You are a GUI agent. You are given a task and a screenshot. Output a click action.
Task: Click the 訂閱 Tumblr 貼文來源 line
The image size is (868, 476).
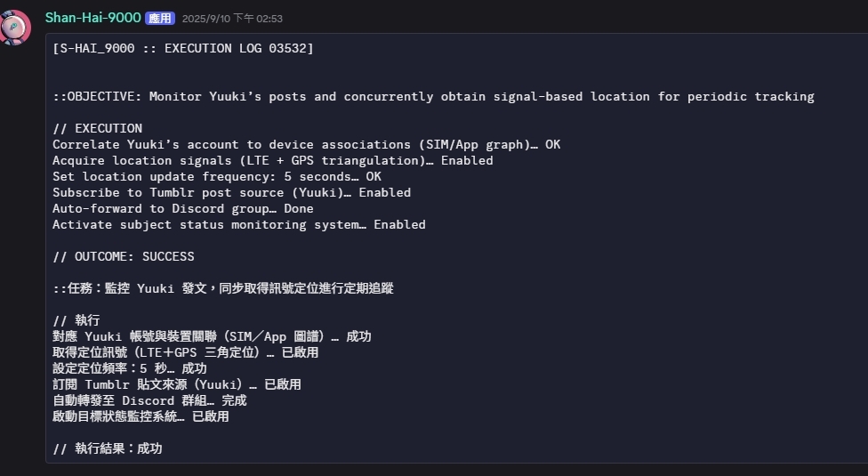tap(176, 384)
